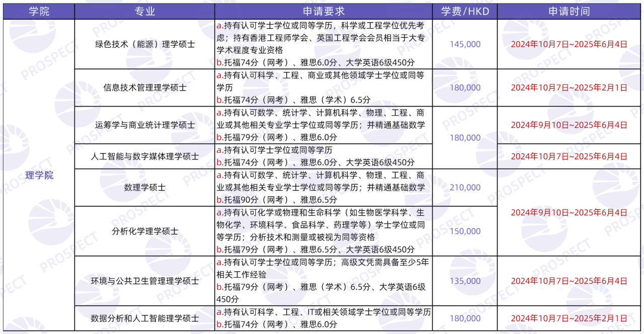Click the degree requirement line for 人工智能与数字媒体理学硕士
644x334 pixels.
point(274,150)
